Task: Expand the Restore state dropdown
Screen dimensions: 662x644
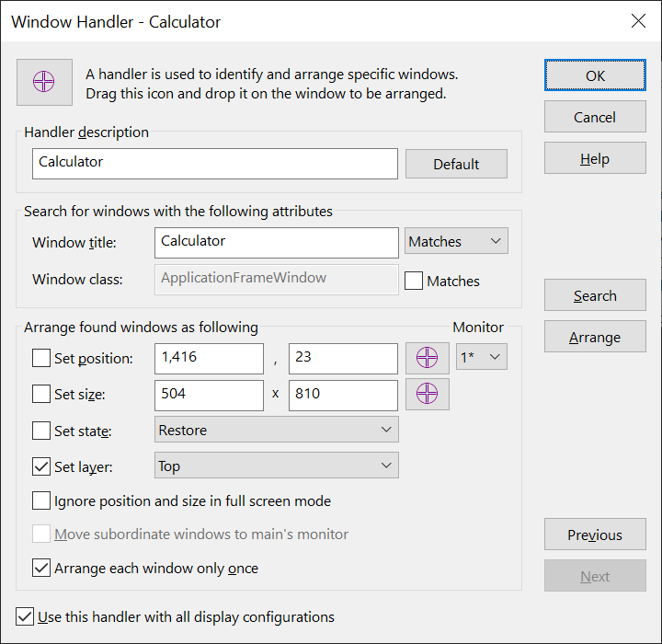Action: (x=277, y=430)
